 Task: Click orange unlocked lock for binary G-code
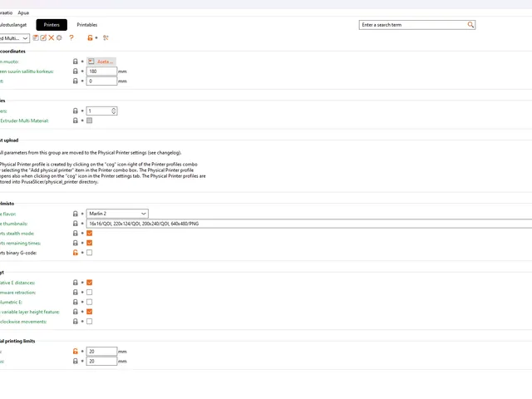click(76, 253)
